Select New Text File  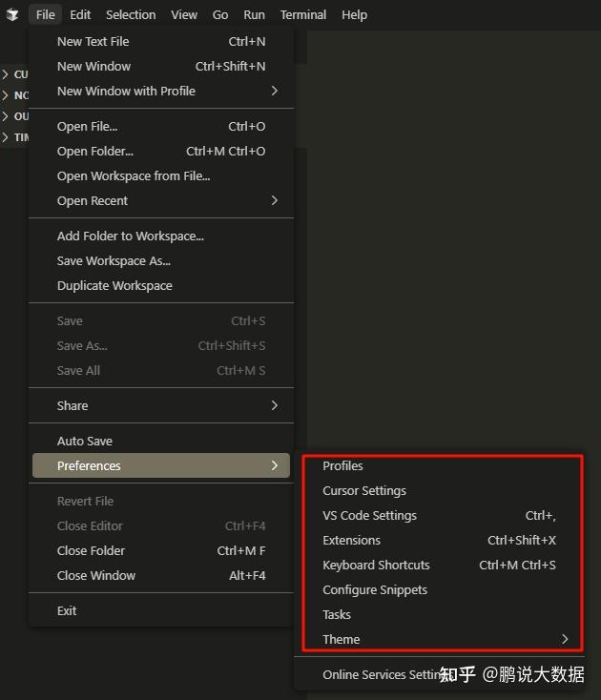click(93, 42)
